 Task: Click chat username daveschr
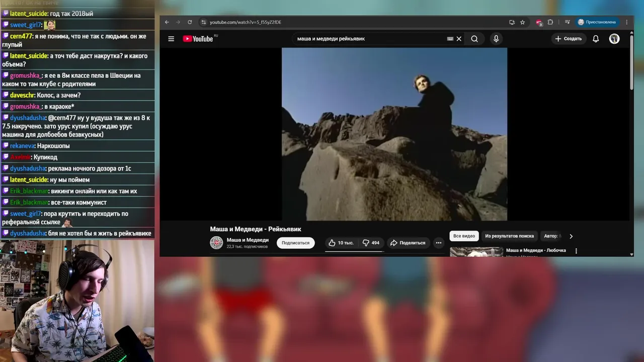(x=23, y=95)
